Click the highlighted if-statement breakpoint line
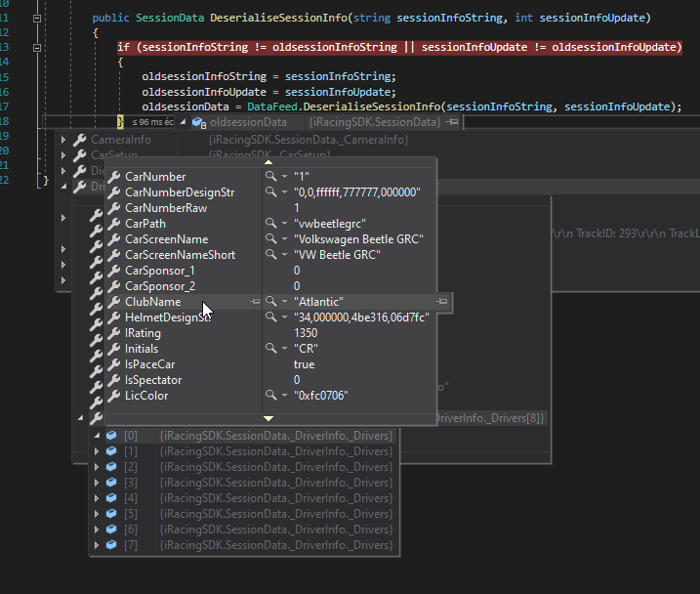Screen dimensions: 700x594 pyautogui.click(x=399, y=47)
